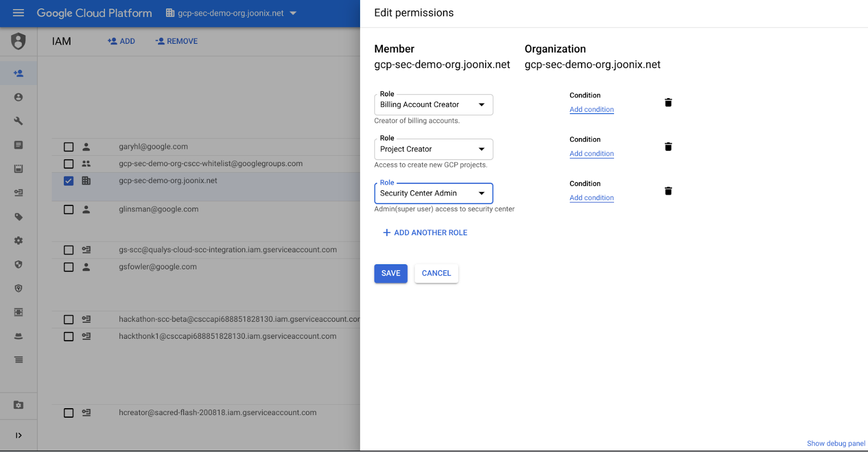Open the Manage resources folder icon
Image resolution: width=868 pixels, height=452 pixels.
[x=18, y=405]
